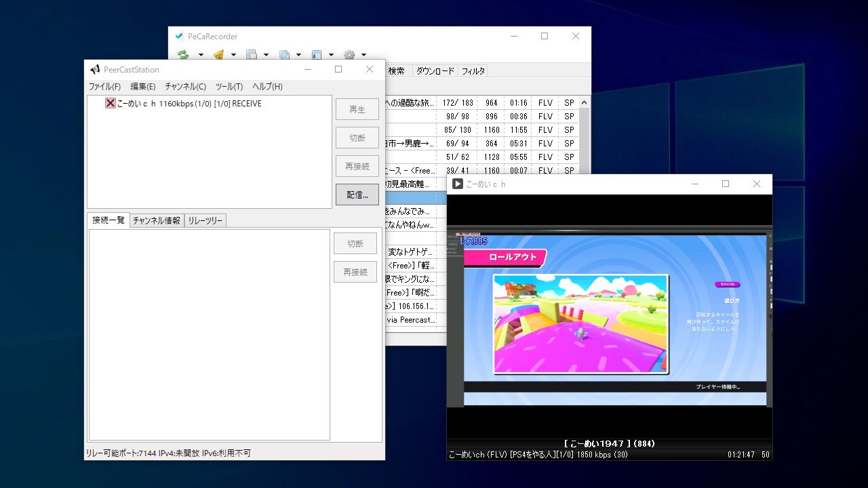The width and height of the screenshot is (868, 488).
Task: Click the 69/ 94 listener cell
Action: (x=458, y=144)
